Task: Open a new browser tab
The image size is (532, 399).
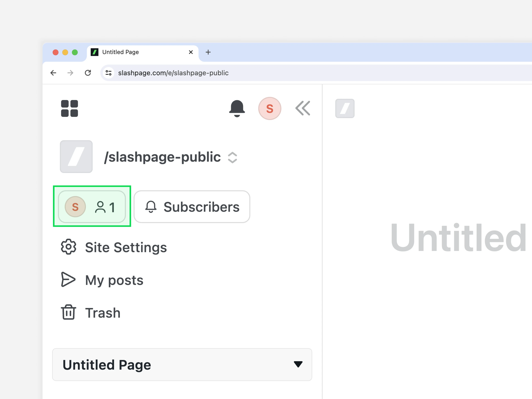Action: (x=208, y=52)
